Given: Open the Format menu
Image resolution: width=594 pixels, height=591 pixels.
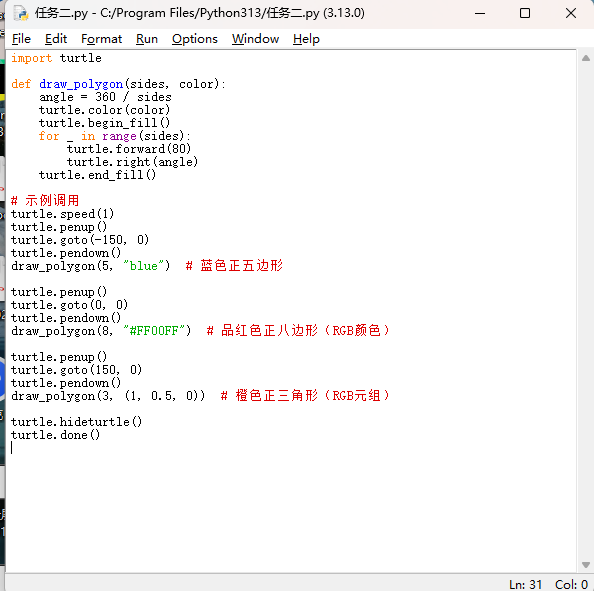Looking at the screenshot, I should pos(102,39).
